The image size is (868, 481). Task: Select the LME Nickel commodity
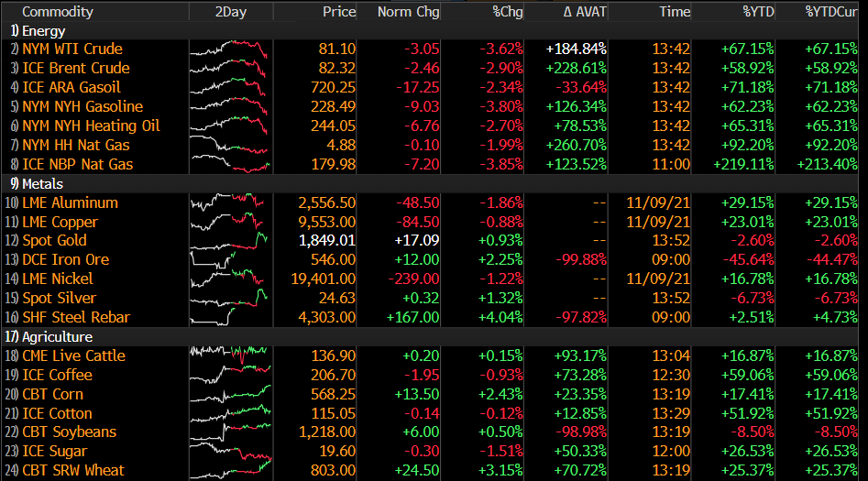(58, 279)
